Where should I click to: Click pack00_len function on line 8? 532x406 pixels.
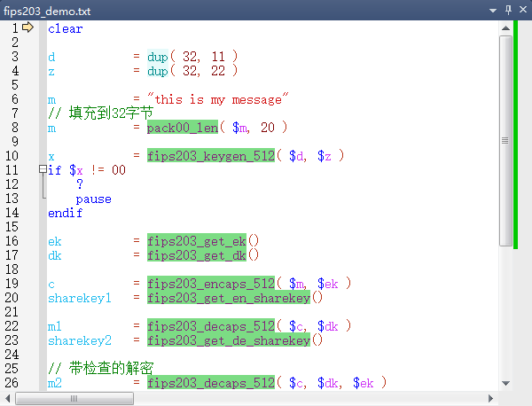183,128
